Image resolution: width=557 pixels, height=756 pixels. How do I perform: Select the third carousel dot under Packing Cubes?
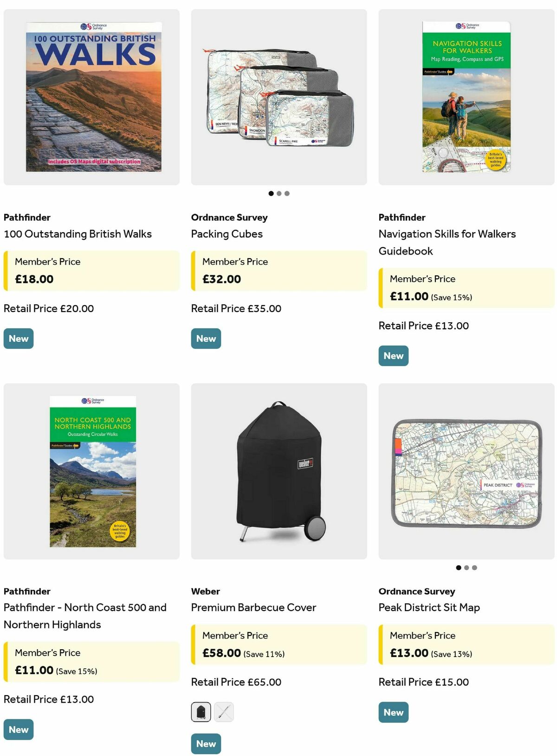(x=287, y=193)
